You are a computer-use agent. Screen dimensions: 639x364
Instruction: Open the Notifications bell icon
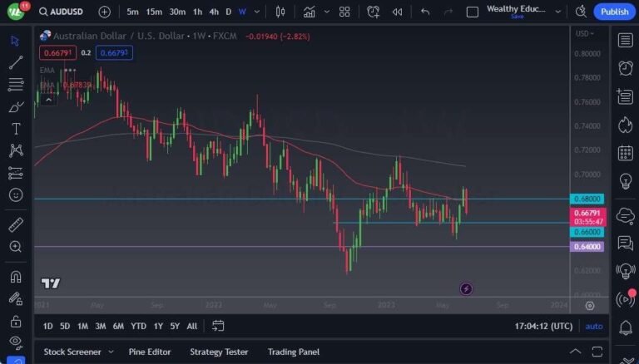click(x=625, y=327)
